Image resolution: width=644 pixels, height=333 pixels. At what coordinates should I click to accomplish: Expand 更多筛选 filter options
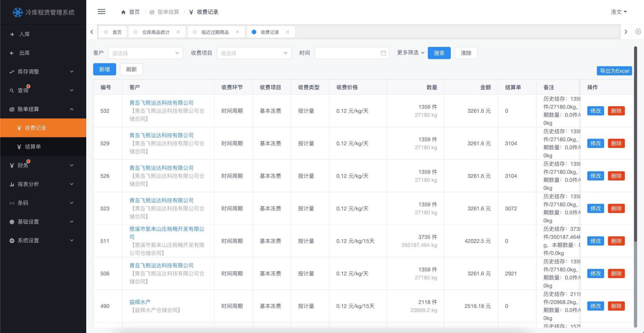410,53
